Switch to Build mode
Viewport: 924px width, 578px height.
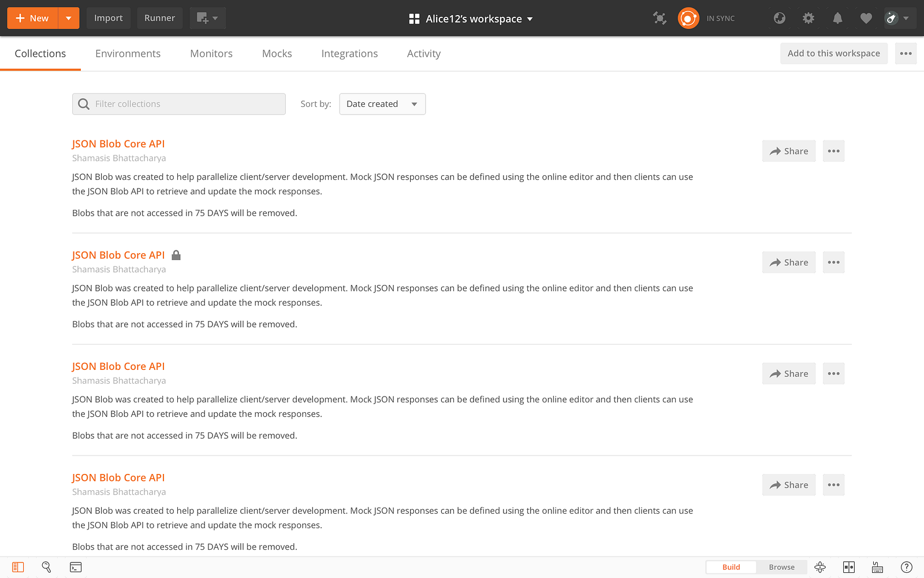coord(731,567)
